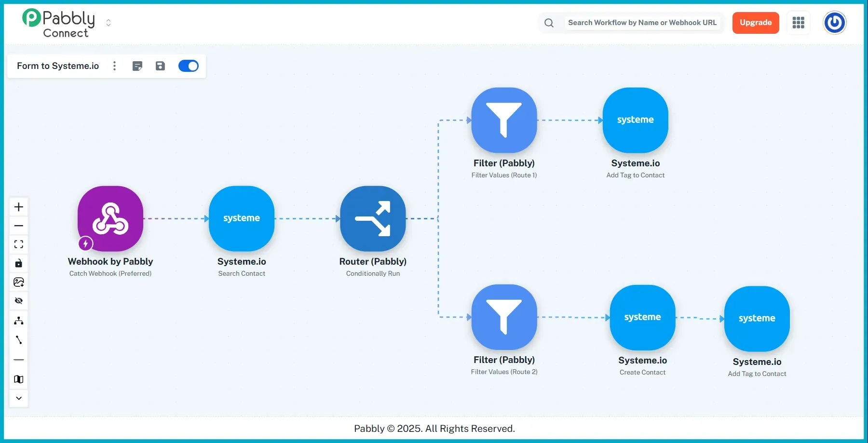
Task: Zoom in on the workflow canvas
Action: [x=19, y=206]
